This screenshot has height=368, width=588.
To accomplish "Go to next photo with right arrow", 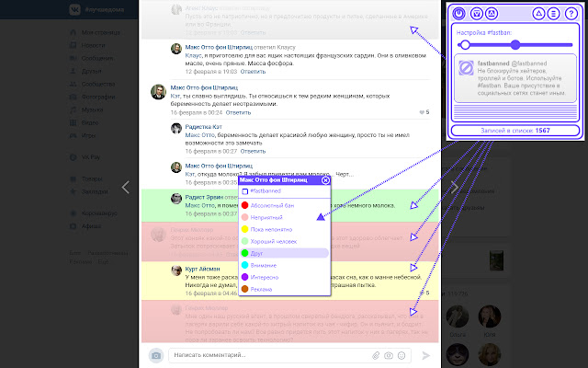I will click(453, 187).
